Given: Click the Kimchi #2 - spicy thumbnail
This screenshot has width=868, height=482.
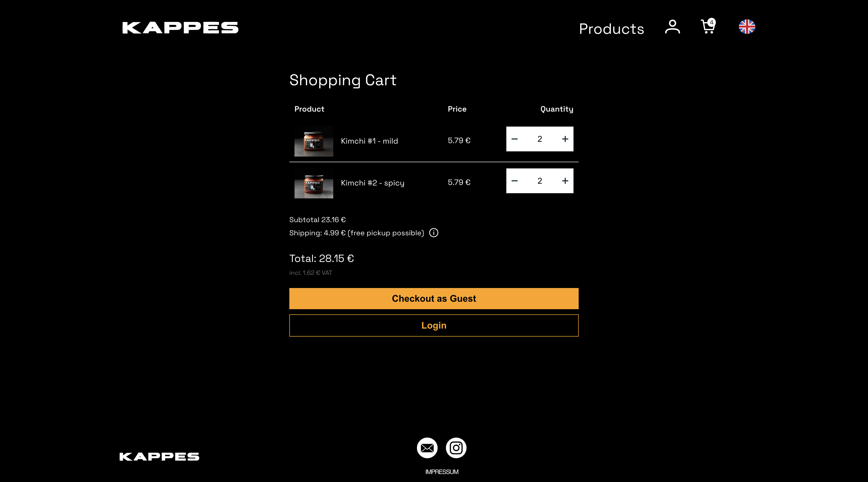Looking at the screenshot, I should (314, 183).
